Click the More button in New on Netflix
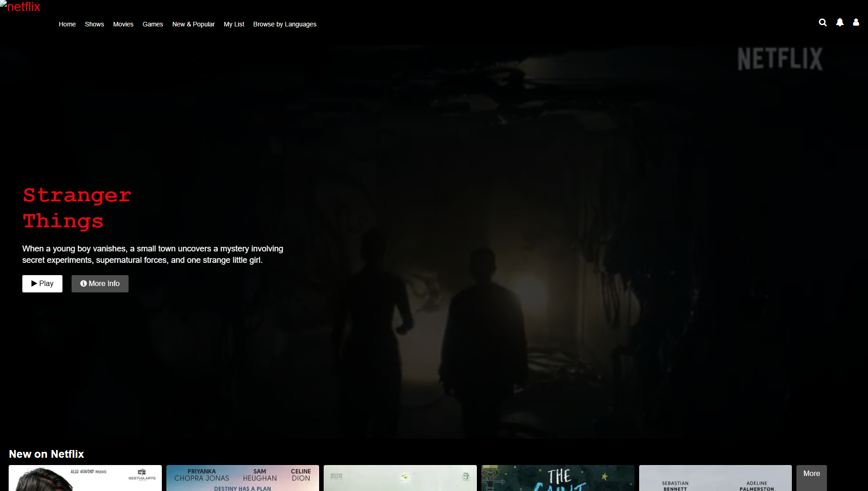Image resolution: width=868 pixels, height=491 pixels. (811, 478)
